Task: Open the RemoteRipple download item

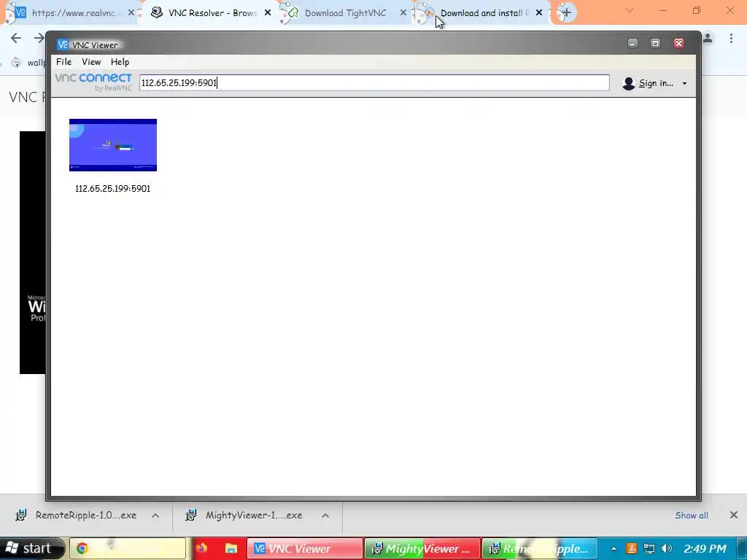Action: coord(86,516)
